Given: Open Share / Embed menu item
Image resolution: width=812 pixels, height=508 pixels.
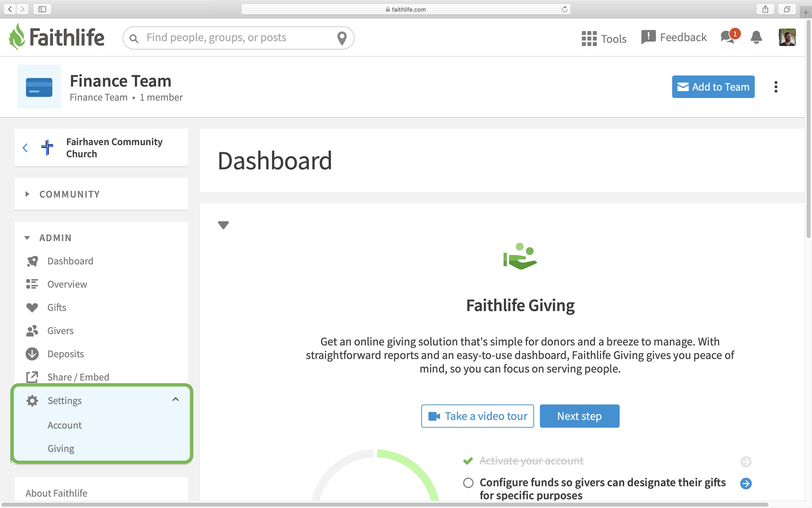Looking at the screenshot, I should click(x=78, y=377).
